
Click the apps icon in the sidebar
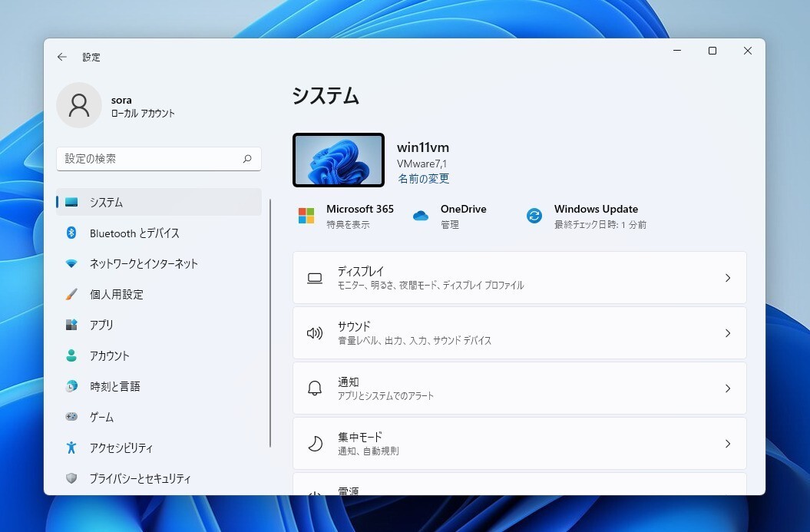[71, 325]
